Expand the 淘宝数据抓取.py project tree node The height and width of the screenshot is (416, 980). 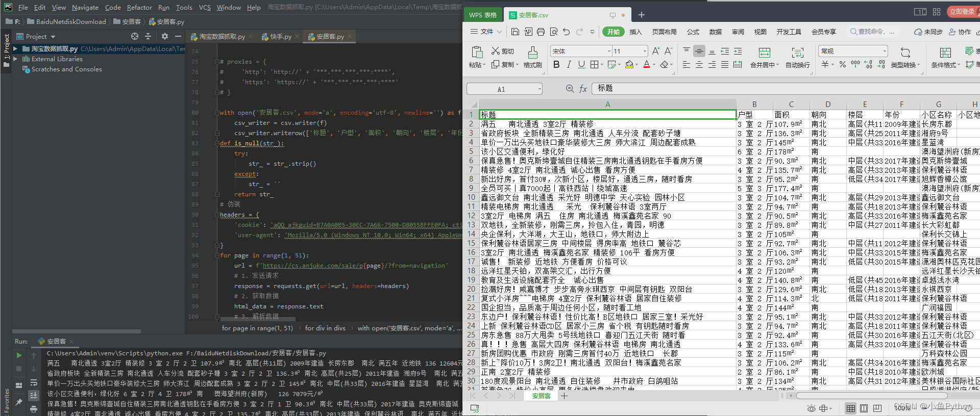click(15, 49)
